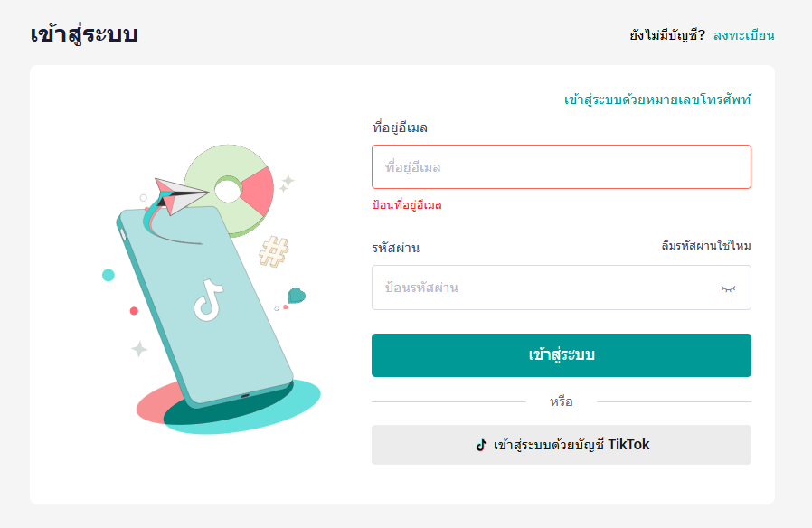The width and height of the screenshot is (812, 528).
Task: Click the TikTok logo on the phone illustration
Action: (207, 300)
